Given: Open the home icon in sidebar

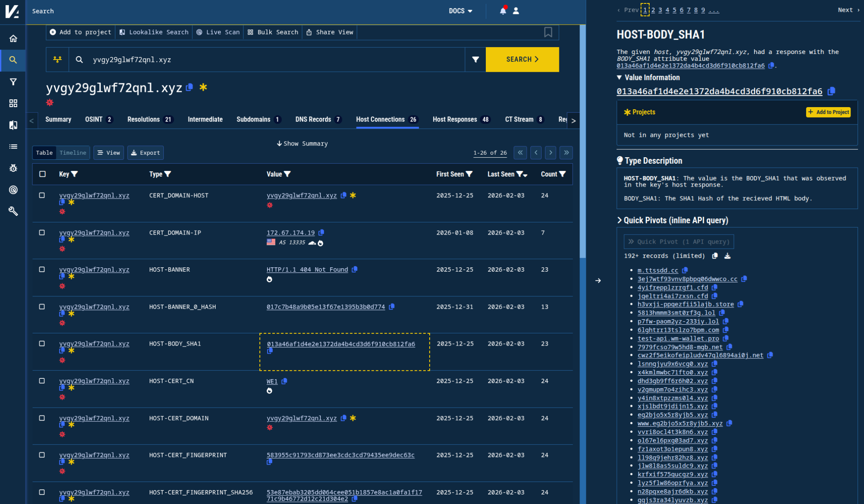Looking at the screenshot, I should coord(13,38).
